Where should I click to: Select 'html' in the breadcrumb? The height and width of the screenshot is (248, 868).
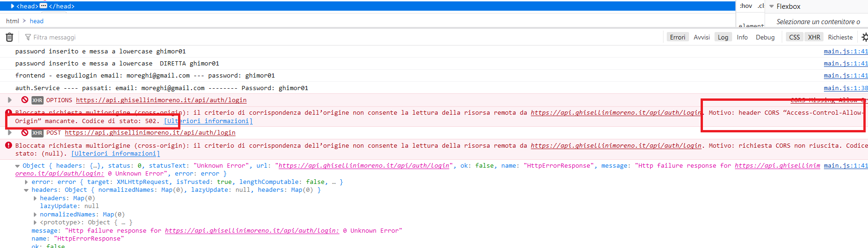[x=13, y=21]
